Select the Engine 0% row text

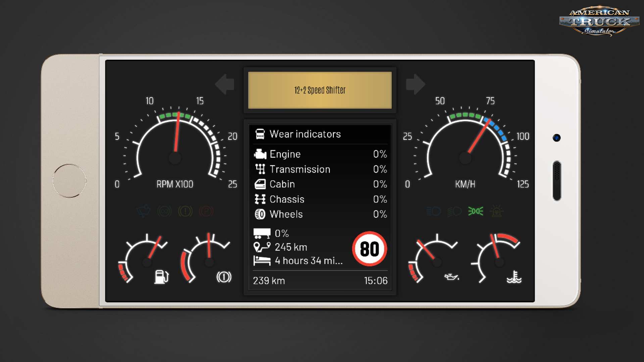click(x=320, y=154)
